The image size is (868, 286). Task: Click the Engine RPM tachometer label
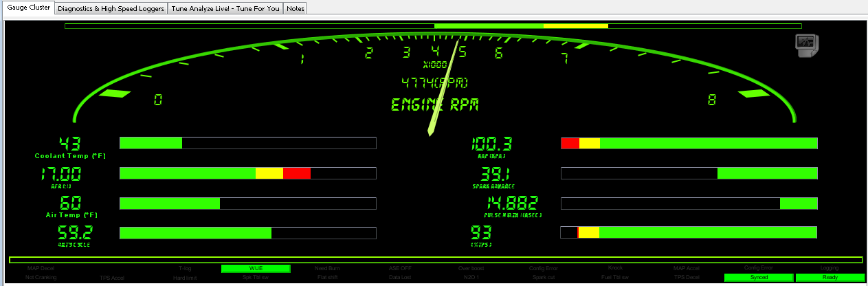pyautogui.click(x=434, y=105)
